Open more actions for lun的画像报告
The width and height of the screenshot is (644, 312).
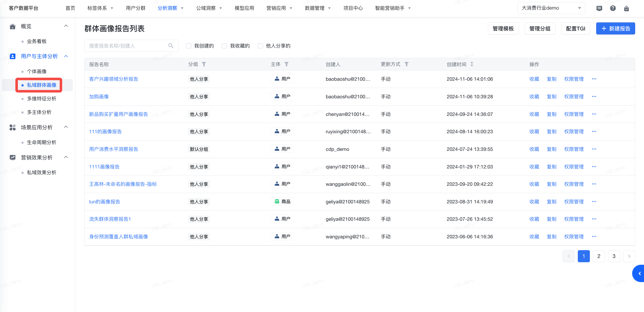click(594, 202)
